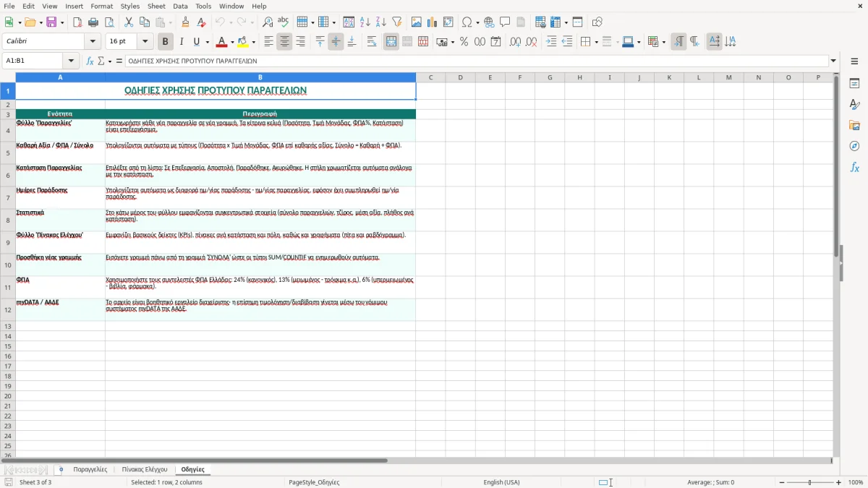The image size is (868, 488).
Task: Open the sidebar Navigator
Action: point(854,147)
